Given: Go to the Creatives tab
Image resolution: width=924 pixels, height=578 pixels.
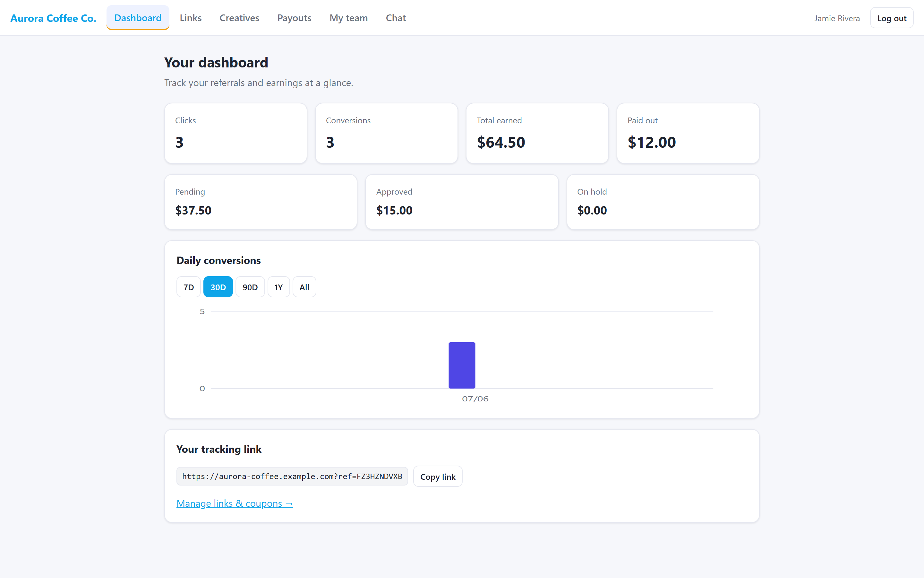Looking at the screenshot, I should click(239, 18).
